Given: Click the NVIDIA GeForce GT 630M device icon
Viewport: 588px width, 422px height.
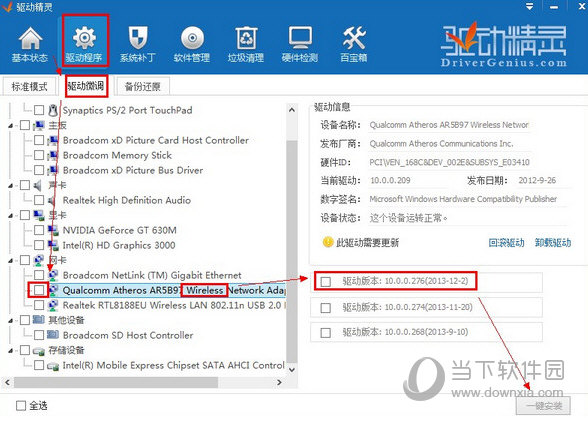Looking at the screenshot, I should 53,230.
